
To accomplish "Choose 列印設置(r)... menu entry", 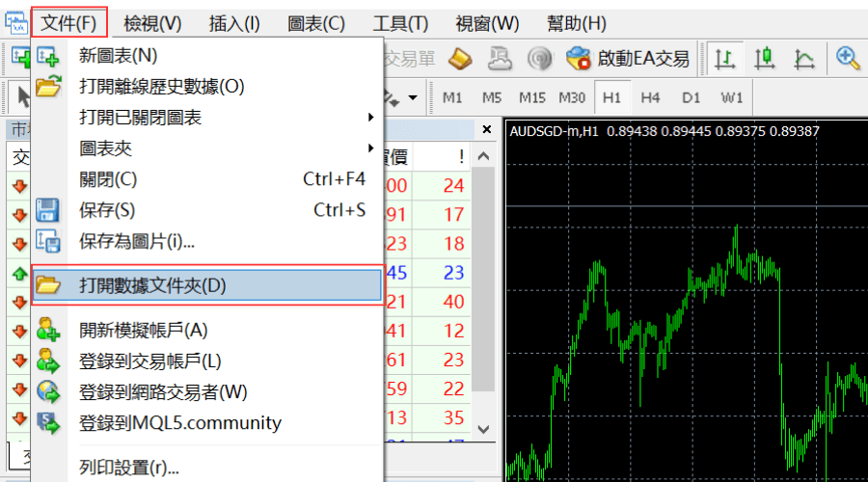I will [x=207, y=468].
